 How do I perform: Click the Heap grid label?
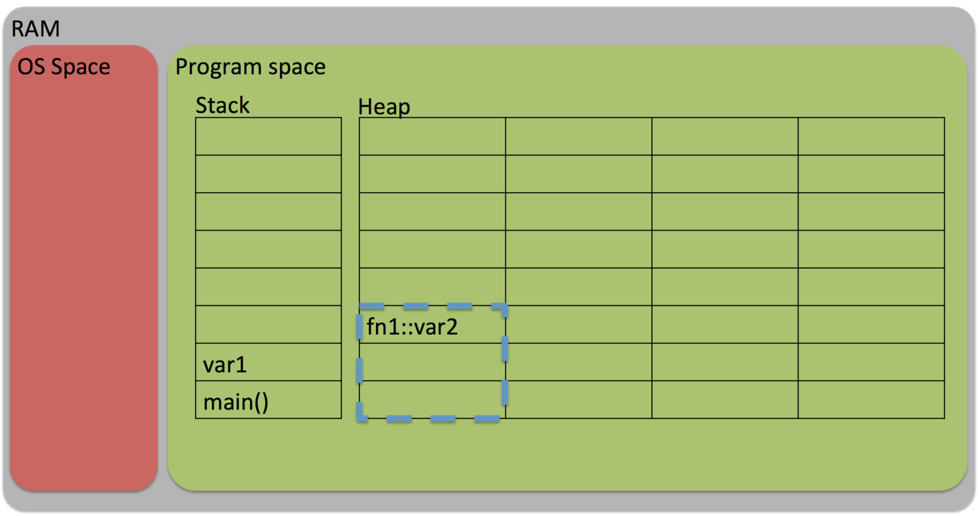[384, 107]
